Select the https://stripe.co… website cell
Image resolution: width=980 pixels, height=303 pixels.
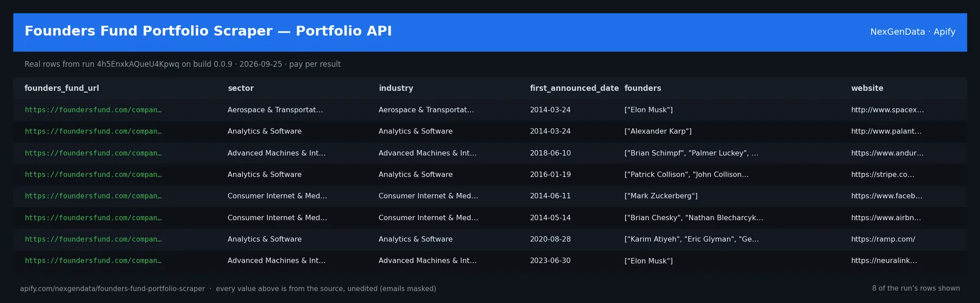tap(883, 174)
